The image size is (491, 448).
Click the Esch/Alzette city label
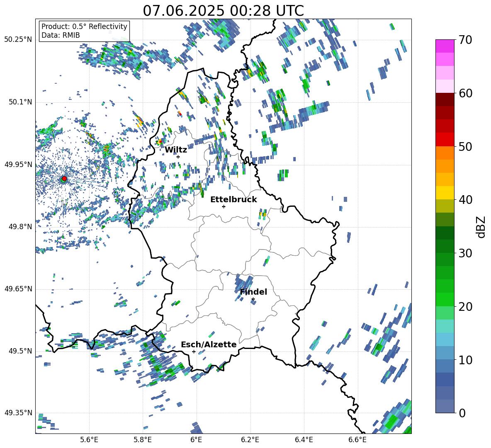(209, 344)
